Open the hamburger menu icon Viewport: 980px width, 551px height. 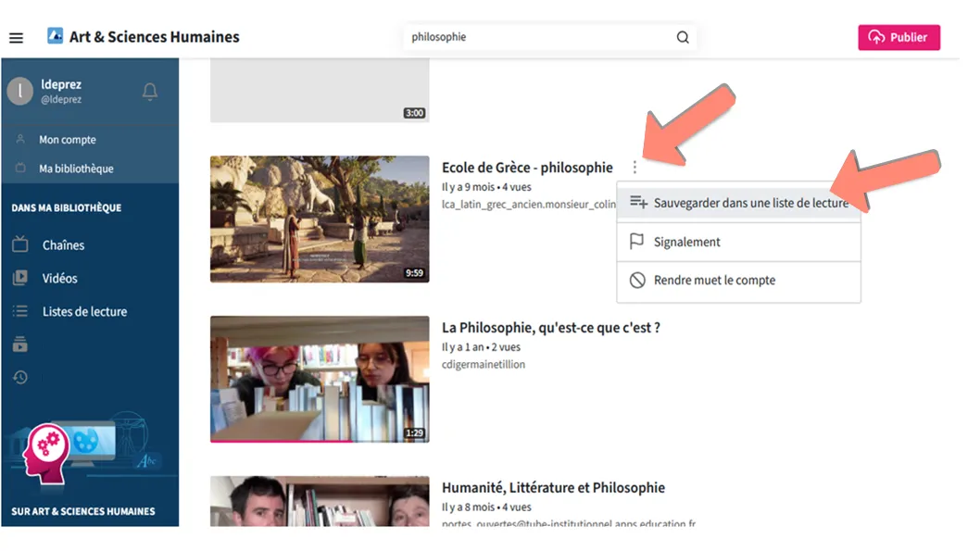(17, 37)
